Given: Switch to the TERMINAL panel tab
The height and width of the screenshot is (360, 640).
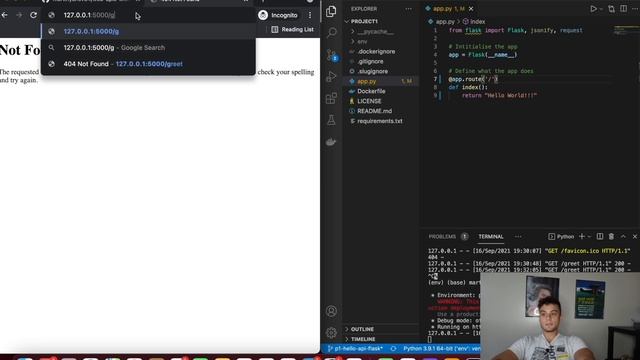Looking at the screenshot, I should (x=491, y=236).
